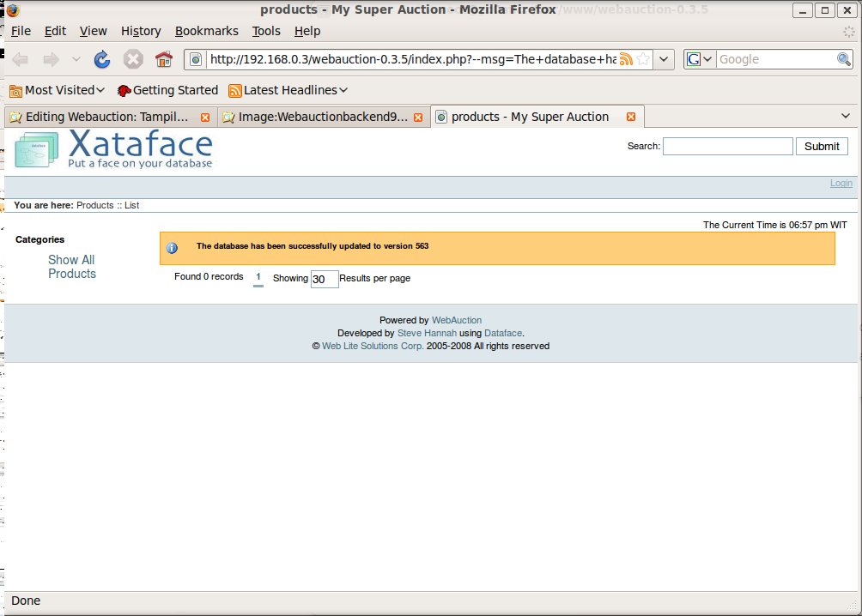Select the search engine dropdown
862x616 pixels.
click(x=700, y=59)
